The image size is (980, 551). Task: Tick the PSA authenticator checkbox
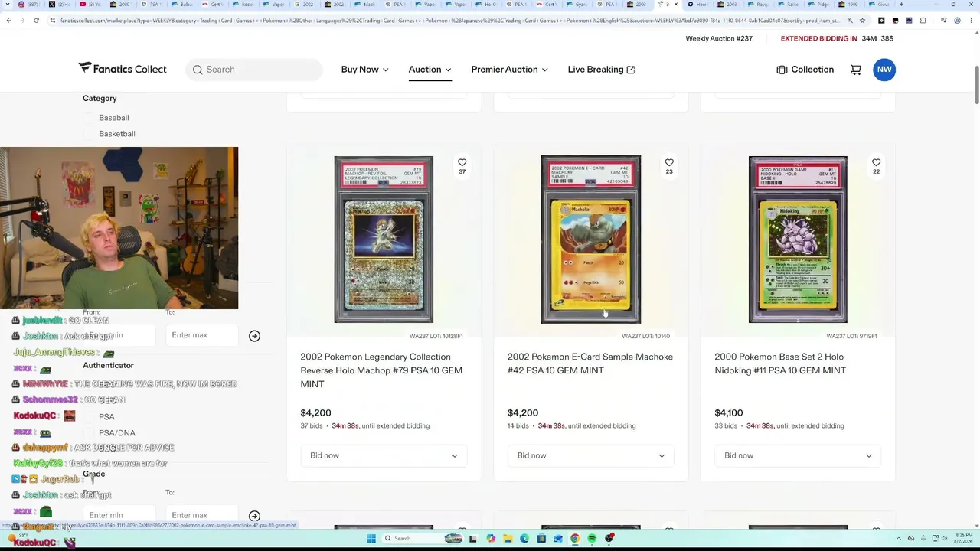pyautogui.click(x=89, y=417)
